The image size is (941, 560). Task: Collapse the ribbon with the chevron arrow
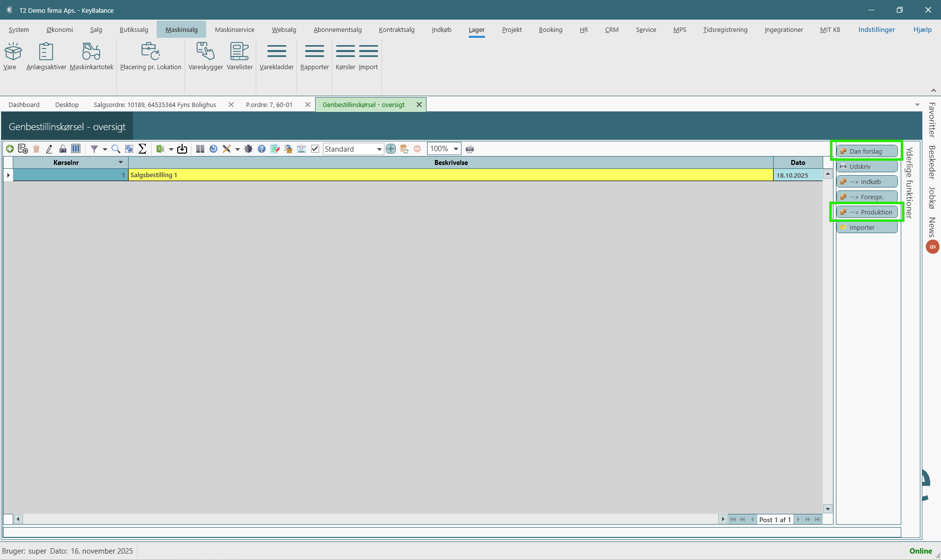tap(933, 91)
